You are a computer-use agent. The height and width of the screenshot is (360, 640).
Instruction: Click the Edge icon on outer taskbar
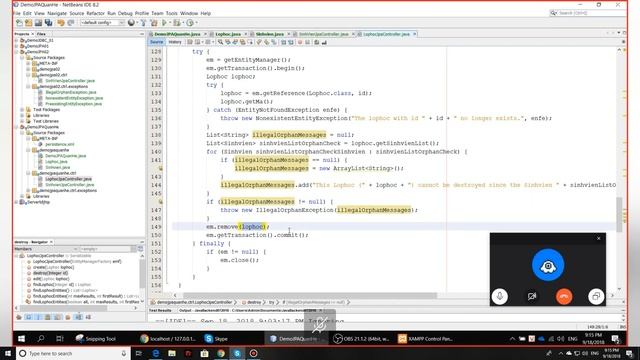[x=156, y=353]
